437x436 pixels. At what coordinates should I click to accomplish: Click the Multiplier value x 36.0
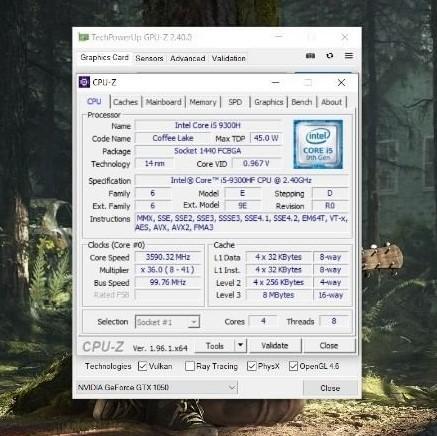tap(168, 270)
